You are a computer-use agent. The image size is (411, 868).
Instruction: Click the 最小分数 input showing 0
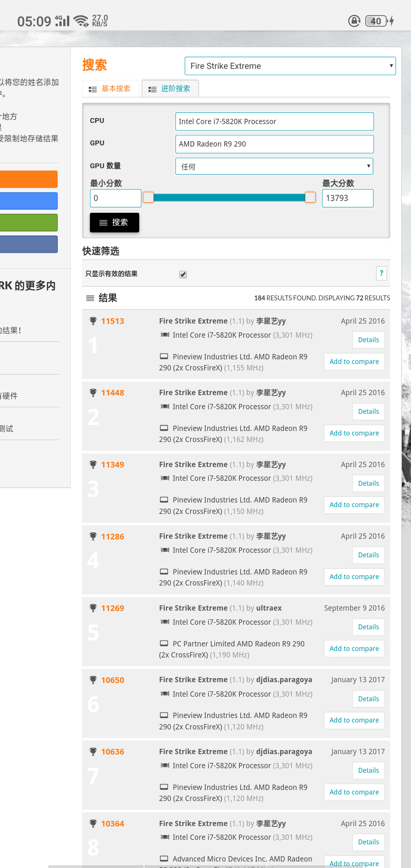pyautogui.click(x=116, y=198)
